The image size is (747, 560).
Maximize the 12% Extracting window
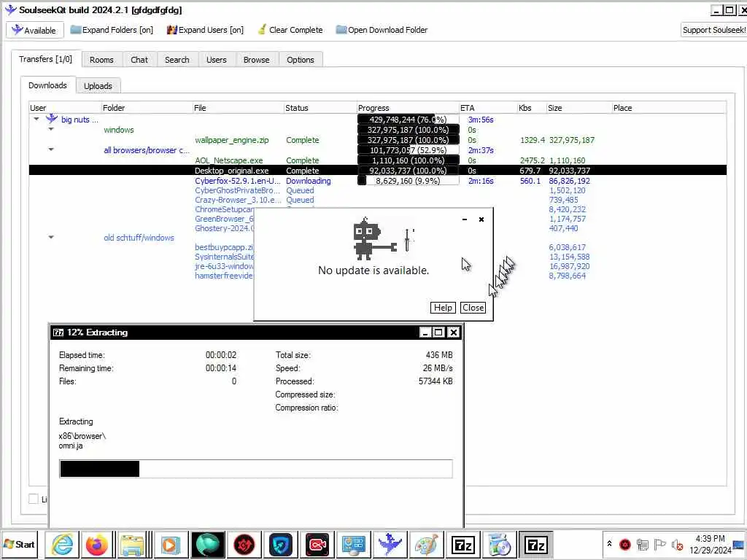pyautogui.click(x=438, y=332)
